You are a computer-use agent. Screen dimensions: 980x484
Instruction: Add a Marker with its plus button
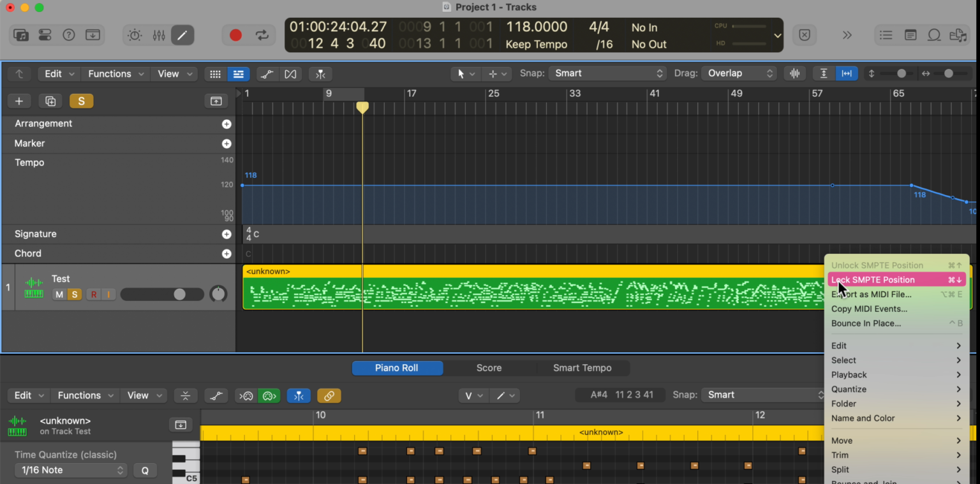[x=226, y=143]
